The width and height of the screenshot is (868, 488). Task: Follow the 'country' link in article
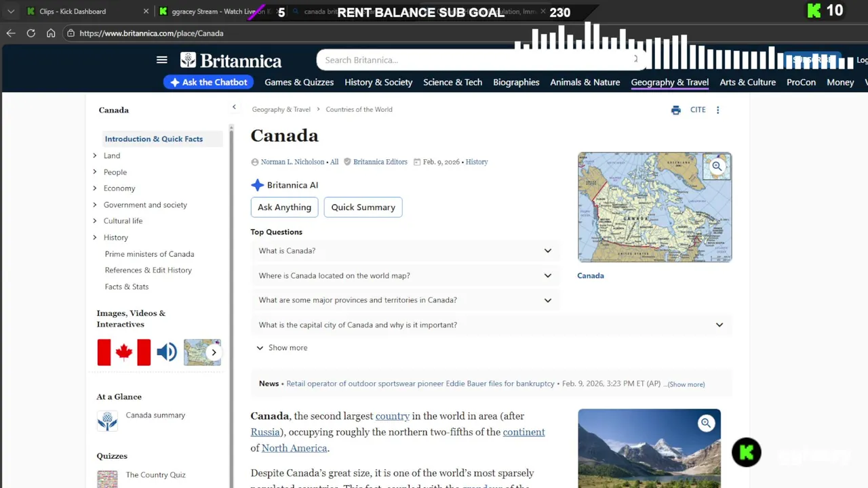pos(393,416)
